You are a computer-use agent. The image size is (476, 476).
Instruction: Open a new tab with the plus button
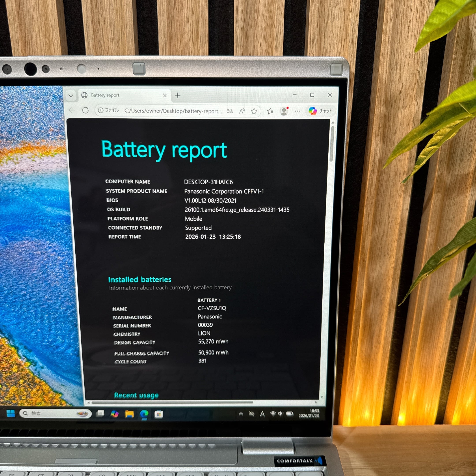178,95
